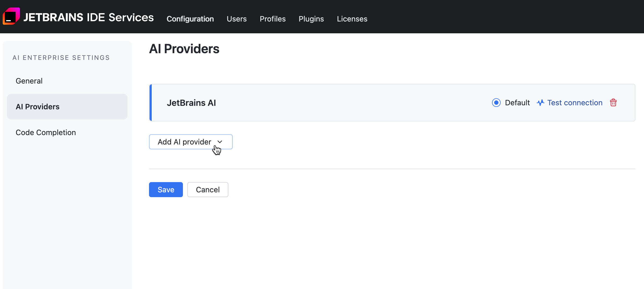Select the Default radio button for JetBrains AI
This screenshot has height=289, width=644.
pyautogui.click(x=496, y=103)
